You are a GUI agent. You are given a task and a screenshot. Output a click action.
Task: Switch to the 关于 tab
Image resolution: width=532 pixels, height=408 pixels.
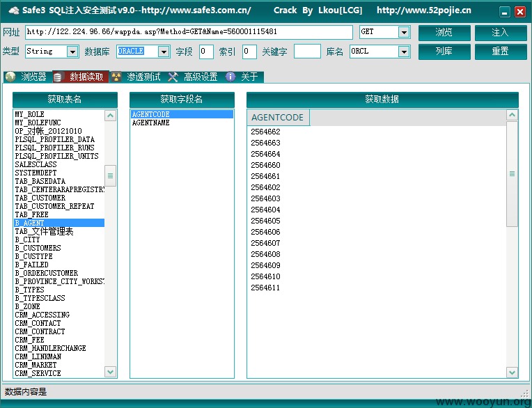click(x=244, y=77)
